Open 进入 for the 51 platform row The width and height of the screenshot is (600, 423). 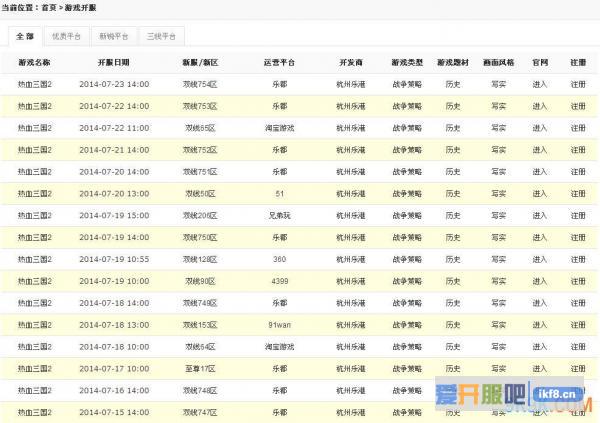click(x=540, y=194)
